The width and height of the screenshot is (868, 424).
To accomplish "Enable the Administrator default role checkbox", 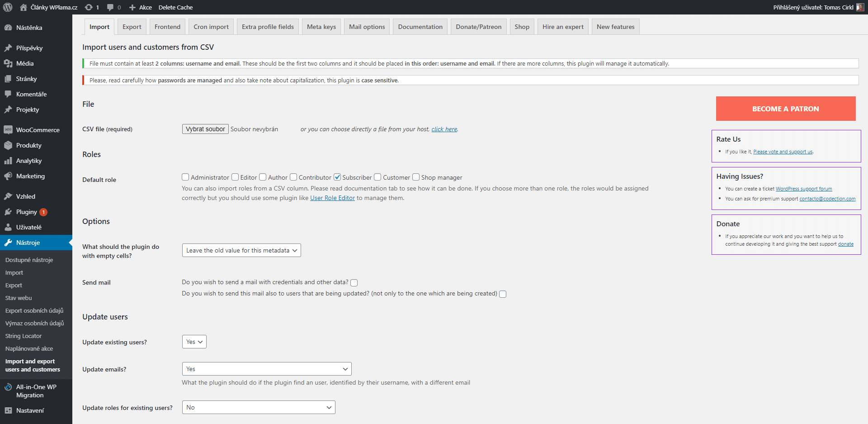I will click(x=185, y=177).
